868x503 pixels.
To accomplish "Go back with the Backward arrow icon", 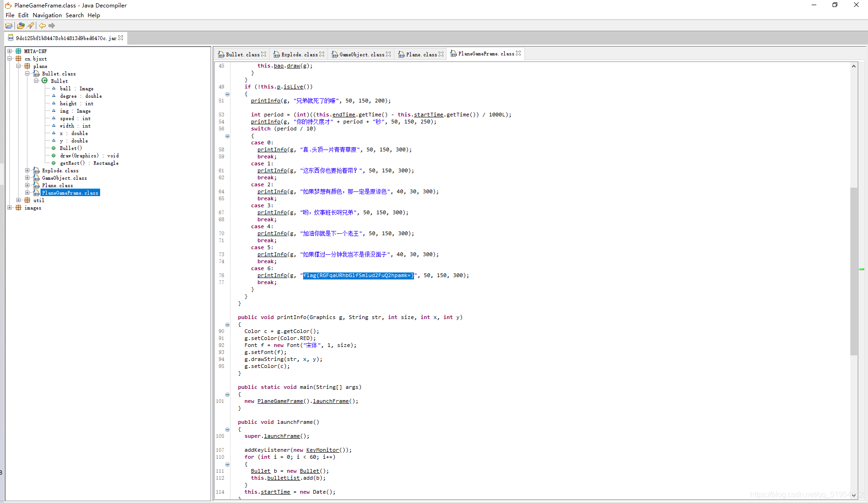I will 42,26.
